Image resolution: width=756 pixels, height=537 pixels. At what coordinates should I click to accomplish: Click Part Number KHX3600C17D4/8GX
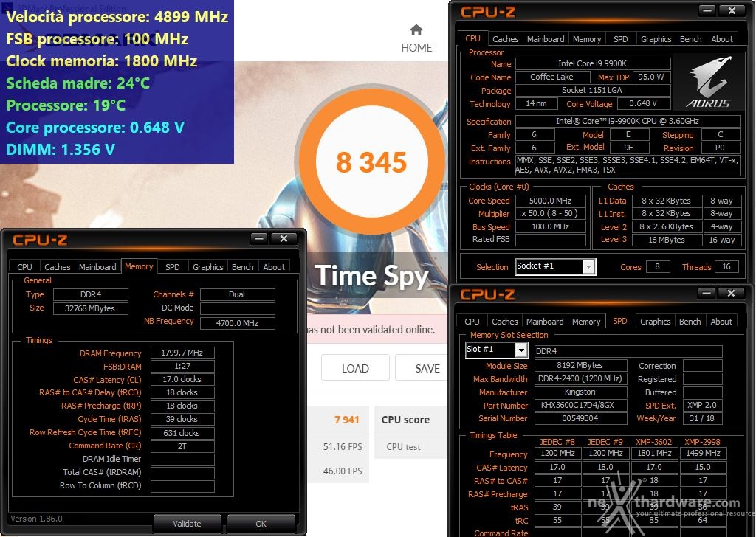tap(580, 406)
